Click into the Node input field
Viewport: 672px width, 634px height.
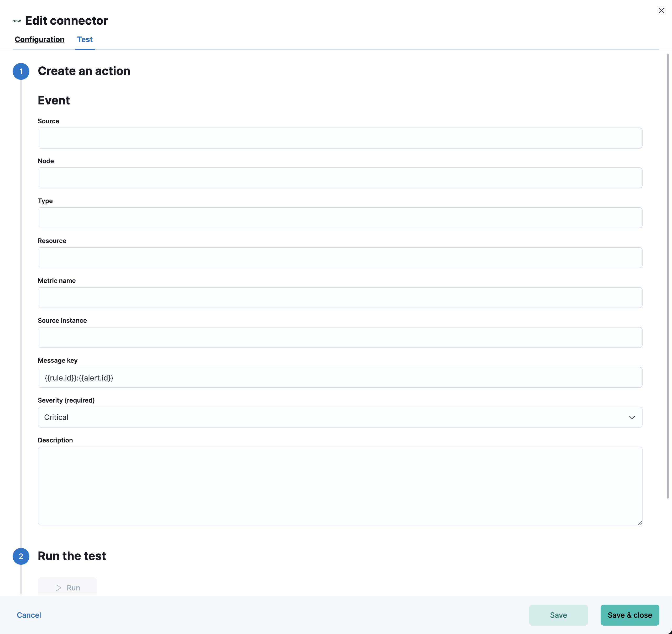338,178
